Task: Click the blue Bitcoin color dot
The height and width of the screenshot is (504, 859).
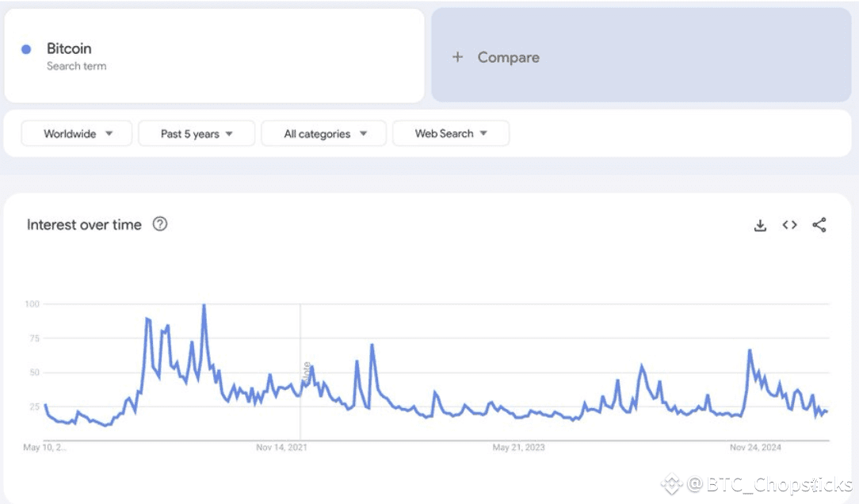Action: point(26,49)
